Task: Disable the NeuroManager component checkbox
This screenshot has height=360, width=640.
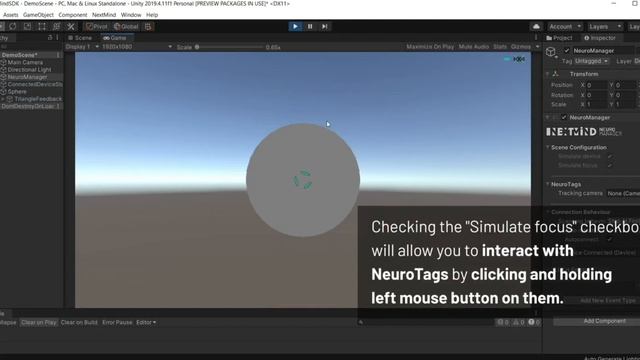Action: [x=564, y=118]
